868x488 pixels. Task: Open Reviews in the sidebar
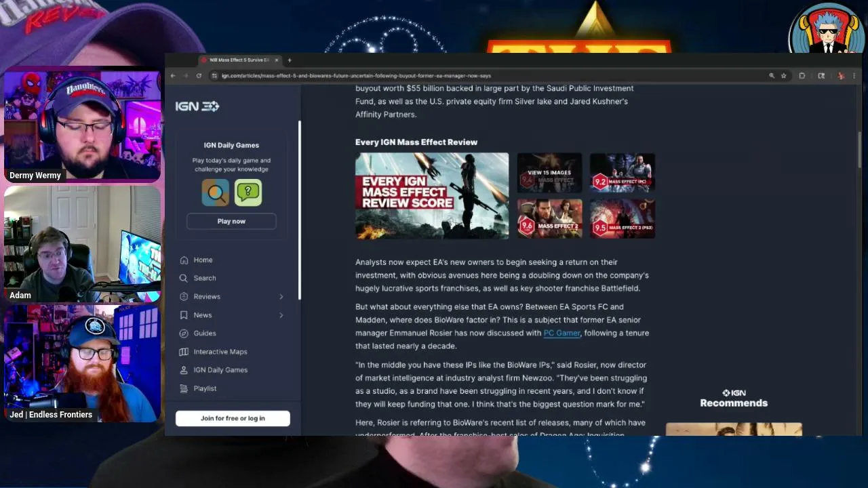pyautogui.click(x=207, y=297)
